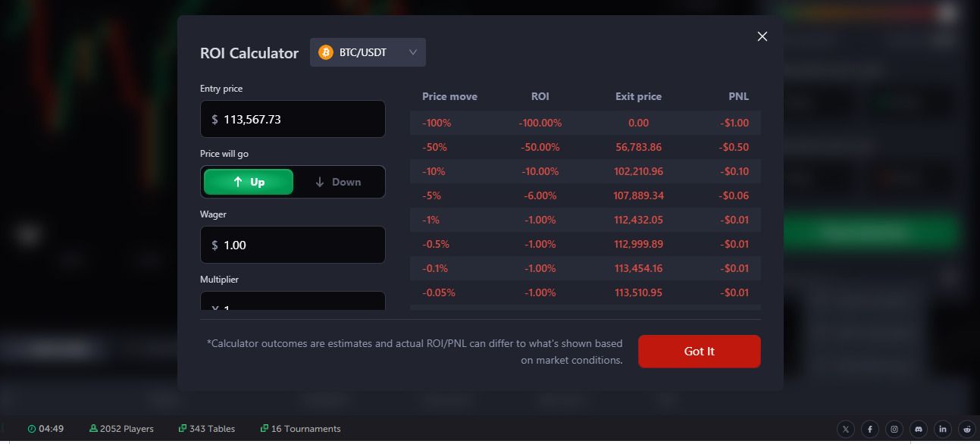Open the BTC/USDT pair dropdown

[368, 52]
